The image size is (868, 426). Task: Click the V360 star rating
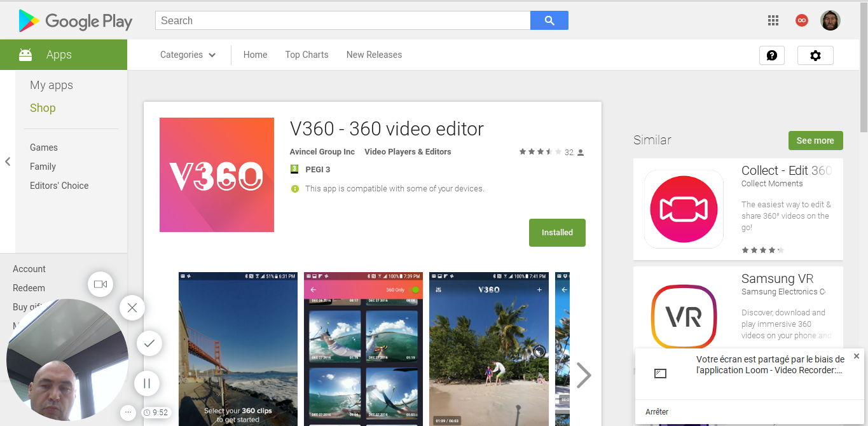(541, 152)
